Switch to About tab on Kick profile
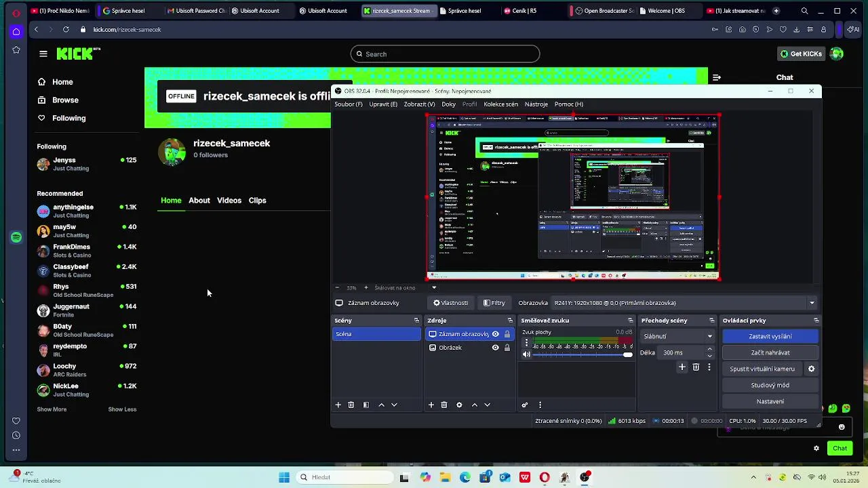868x488 pixels. (x=199, y=201)
